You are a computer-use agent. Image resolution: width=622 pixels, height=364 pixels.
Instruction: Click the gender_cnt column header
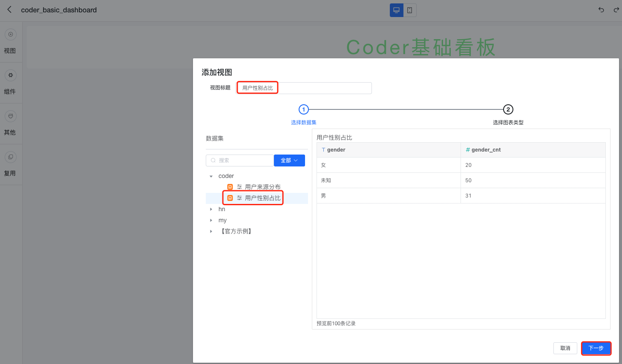click(533, 150)
